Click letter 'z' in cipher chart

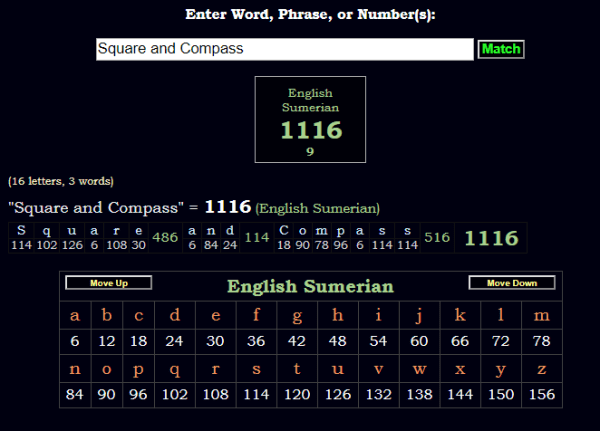[x=542, y=371]
